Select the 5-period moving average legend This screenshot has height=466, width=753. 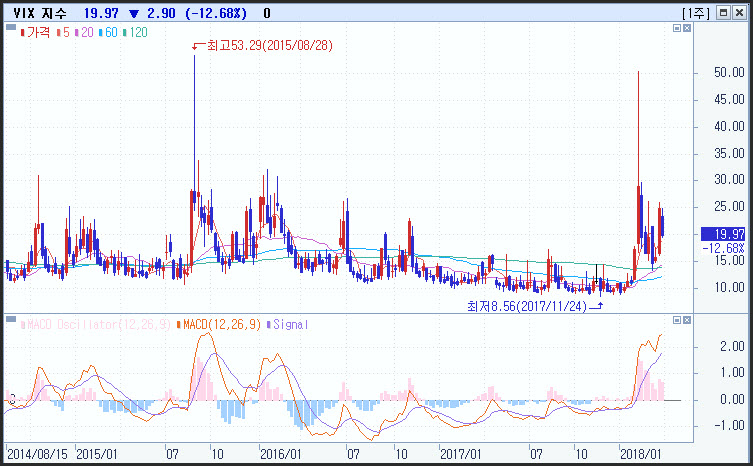coord(63,32)
